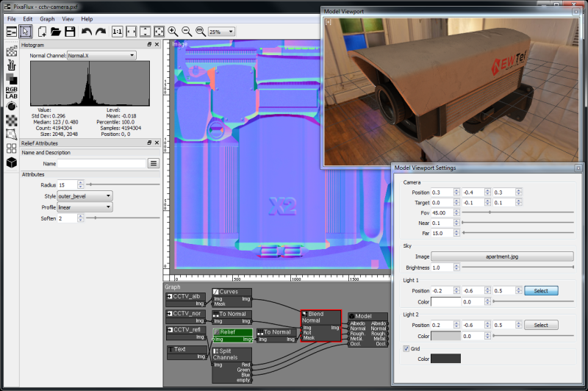Open the Normal Channel dropdown
588x391 pixels.
tap(101, 55)
